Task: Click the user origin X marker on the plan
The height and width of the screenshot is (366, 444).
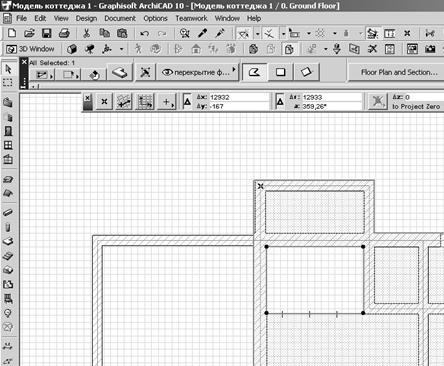Action: pos(261,186)
